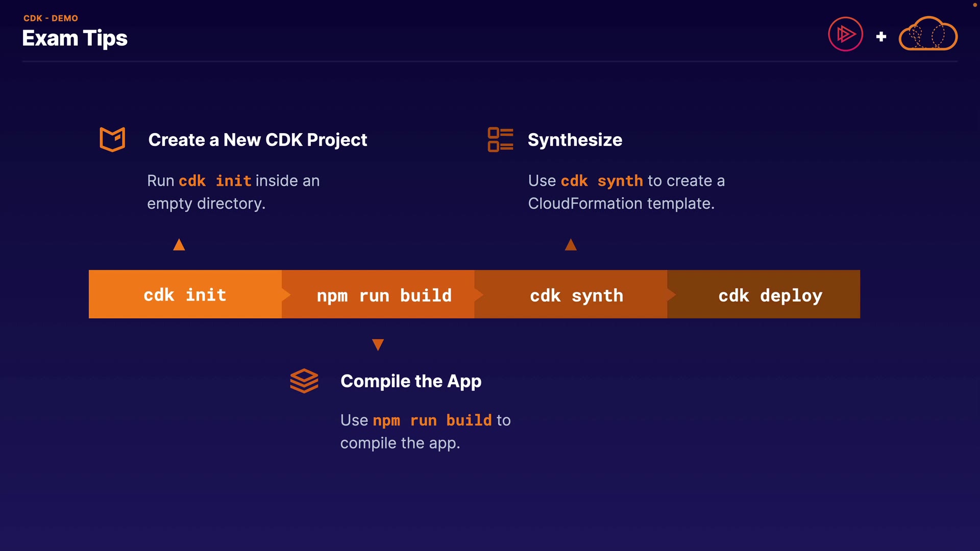
Task: Click the stacked layers icon beside Compile the App
Action: tap(304, 381)
